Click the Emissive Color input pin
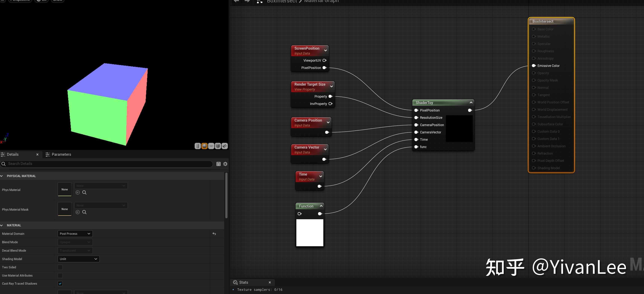Viewport: 644px width, 294px height. (x=533, y=66)
